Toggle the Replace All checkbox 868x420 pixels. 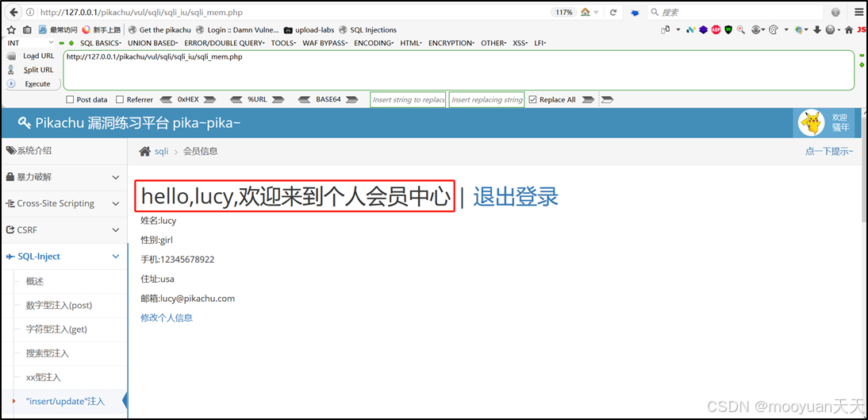tap(532, 100)
